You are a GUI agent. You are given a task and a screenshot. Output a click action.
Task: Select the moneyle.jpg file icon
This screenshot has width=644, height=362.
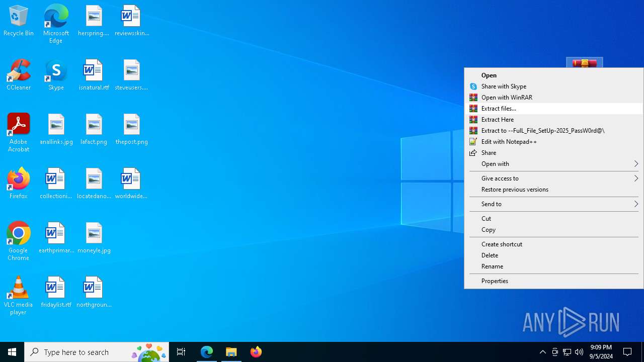click(94, 238)
